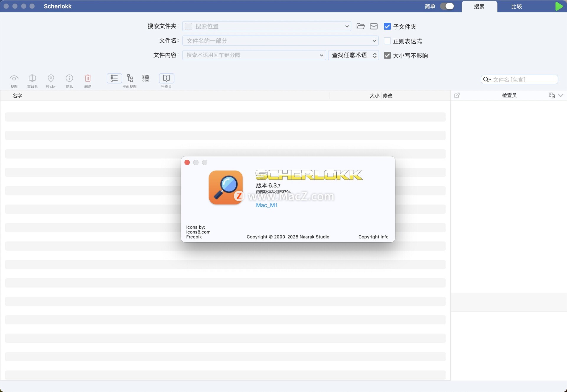
Task: Close the About Scherlokk dialog
Action: pos(187,162)
